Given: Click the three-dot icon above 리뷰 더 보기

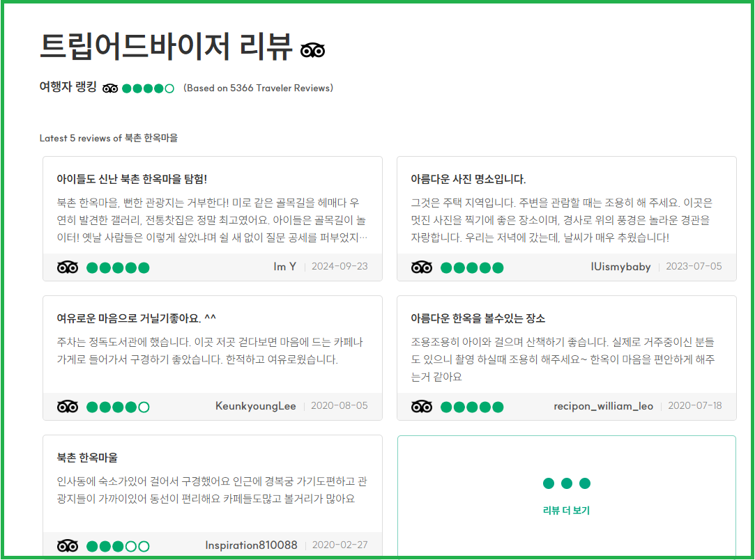Looking at the screenshot, I should click(566, 482).
